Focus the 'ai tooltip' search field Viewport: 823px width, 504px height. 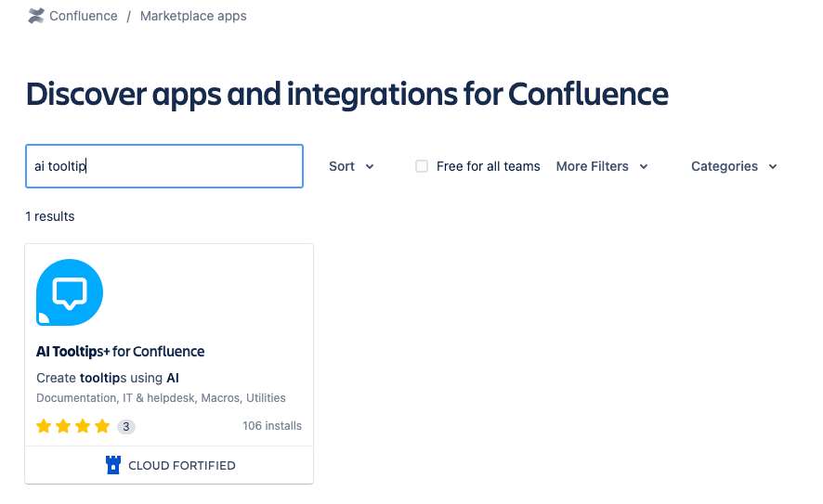164,166
